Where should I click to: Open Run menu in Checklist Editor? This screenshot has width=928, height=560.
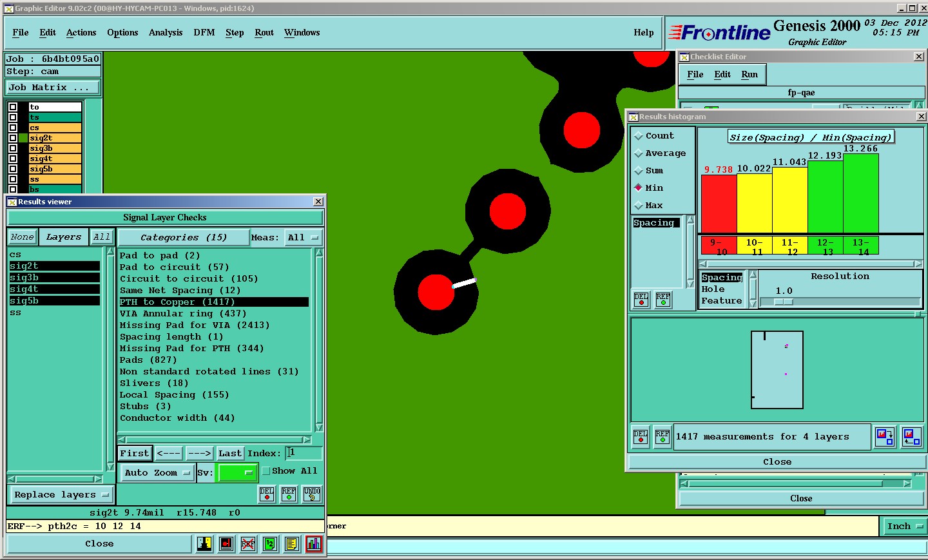click(x=749, y=75)
